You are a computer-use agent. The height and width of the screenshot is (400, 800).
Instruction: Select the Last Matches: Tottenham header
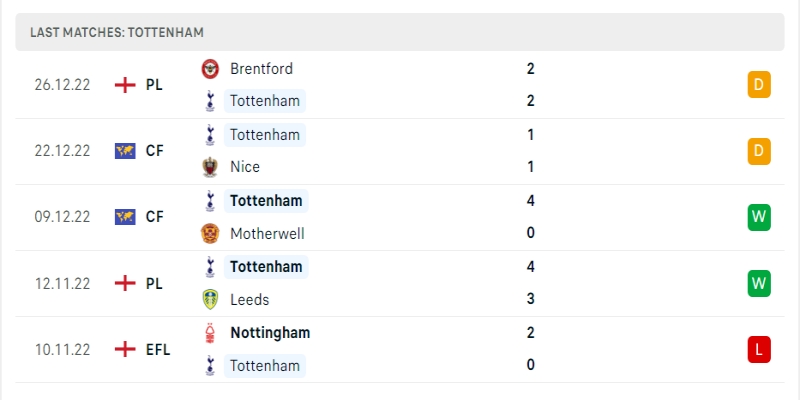click(117, 32)
